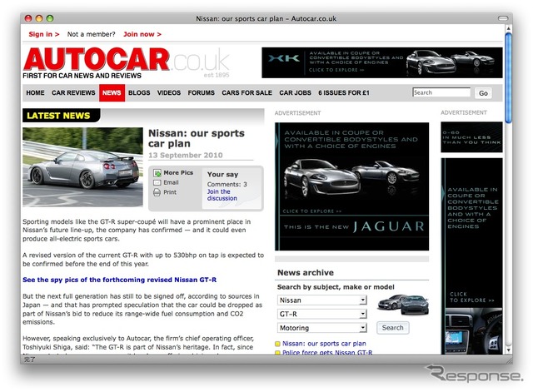The width and height of the screenshot is (533, 392).
Task: Click the Autocar.co.uk logo
Action: click(x=126, y=63)
